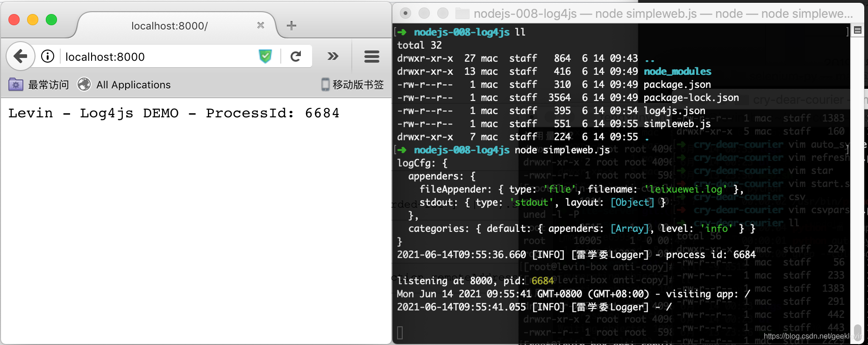Click 'total 32' line in terminal
Viewport: 868px width, 345px height.
[x=420, y=45]
